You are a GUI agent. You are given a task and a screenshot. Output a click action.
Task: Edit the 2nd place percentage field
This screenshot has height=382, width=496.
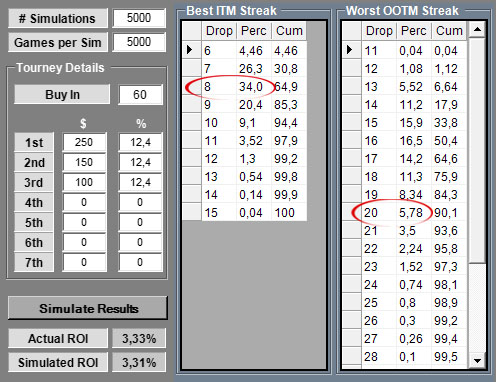tap(140, 162)
